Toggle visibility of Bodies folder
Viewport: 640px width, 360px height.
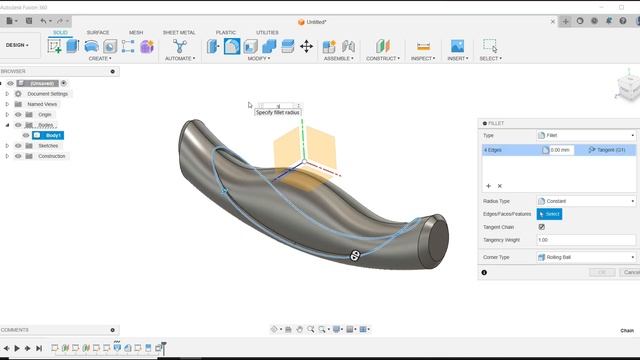coord(18,125)
